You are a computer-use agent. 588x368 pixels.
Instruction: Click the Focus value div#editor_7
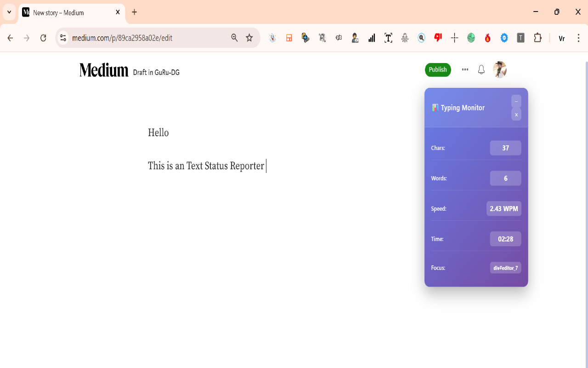click(506, 268)
